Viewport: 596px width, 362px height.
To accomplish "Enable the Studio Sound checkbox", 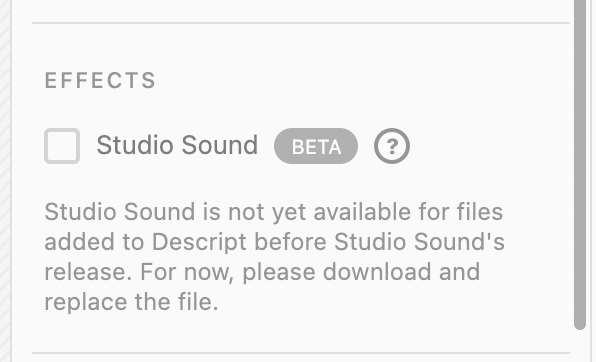I will pyautogui.click(x=62, y=146).
